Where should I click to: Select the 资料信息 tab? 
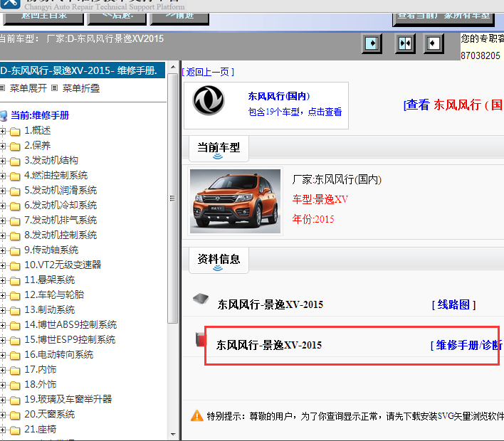pos(219,260)
